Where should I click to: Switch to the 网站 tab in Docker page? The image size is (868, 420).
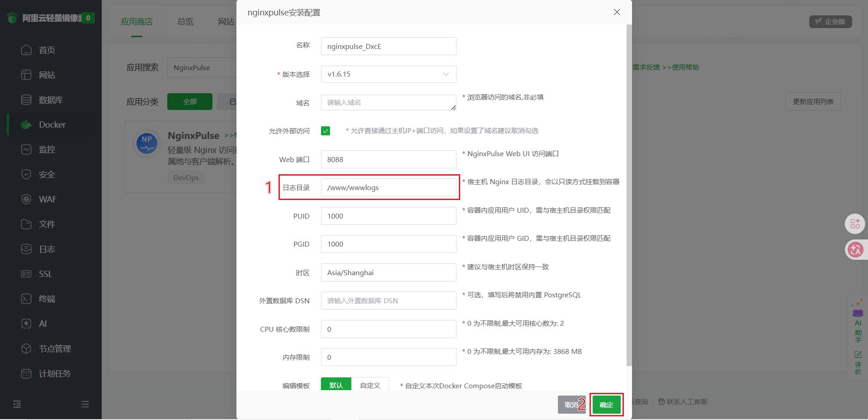tap(226, 22)
